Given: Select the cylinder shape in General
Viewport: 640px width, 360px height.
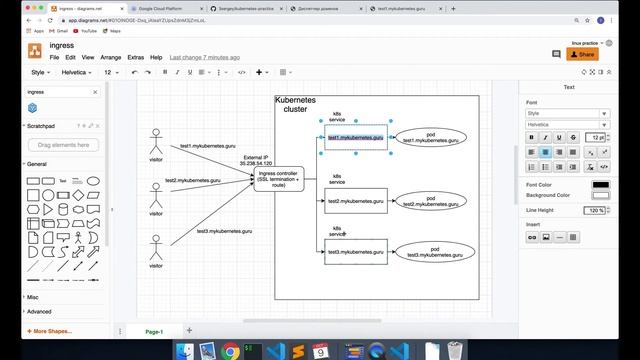Looking at the screenshot, I should click(x=63, y=209).
